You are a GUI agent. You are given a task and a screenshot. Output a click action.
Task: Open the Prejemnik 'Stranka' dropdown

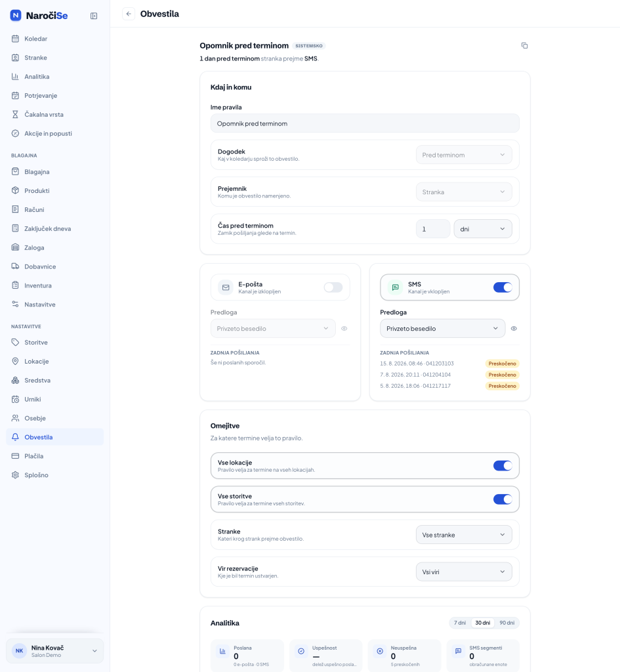[x=464, y=192]
